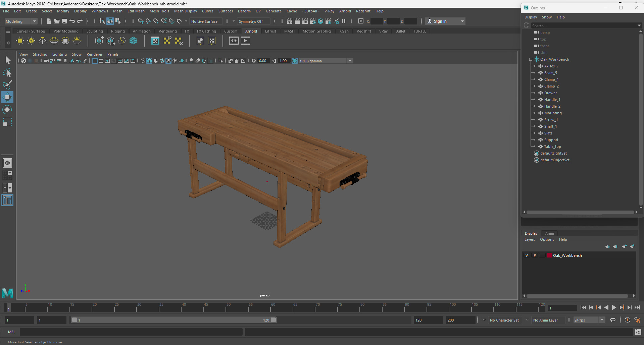Select the Rotate tool

pyautogui.click(x=7, y=110)
